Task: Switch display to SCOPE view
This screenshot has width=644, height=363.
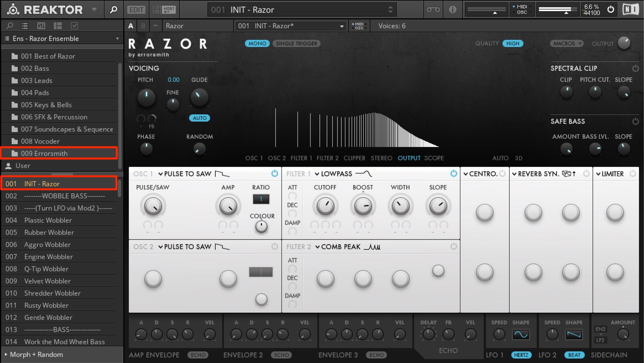Action: click(x=434, y=158)
